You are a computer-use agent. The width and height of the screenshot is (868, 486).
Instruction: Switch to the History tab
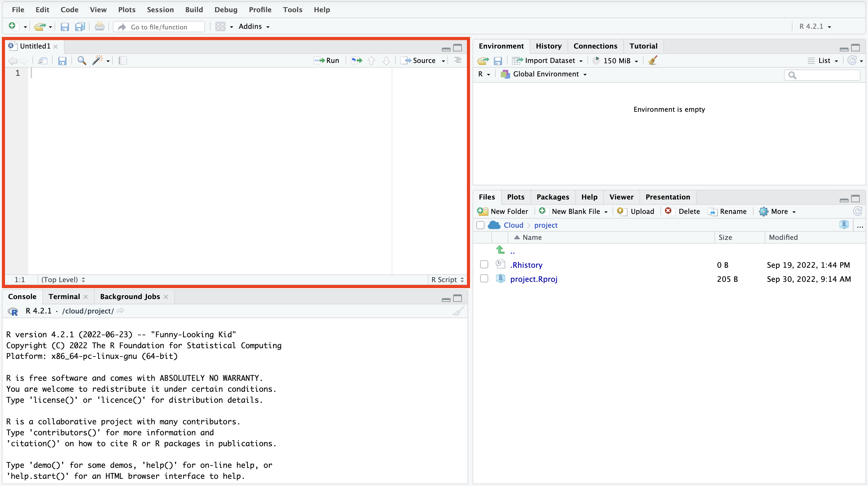[x=549, y=46]
